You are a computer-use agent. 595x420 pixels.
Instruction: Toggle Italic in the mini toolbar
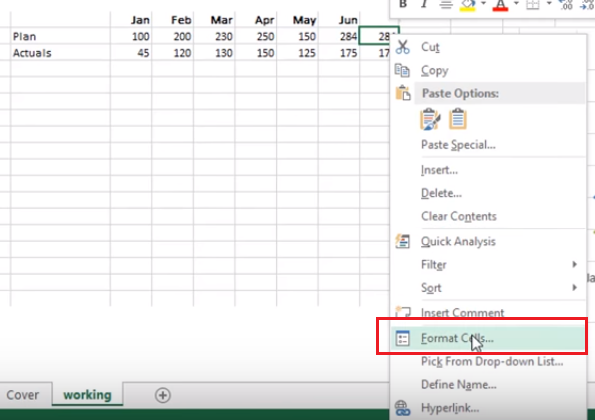(424, 5)
